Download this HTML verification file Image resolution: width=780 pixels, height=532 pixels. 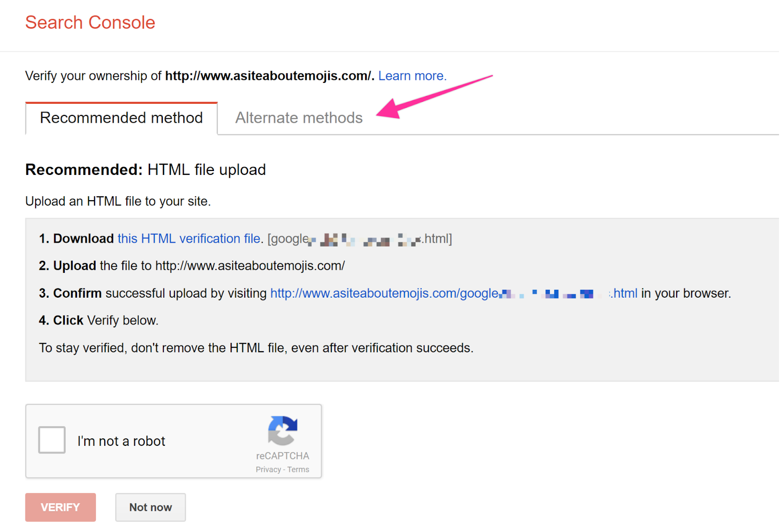189,238
